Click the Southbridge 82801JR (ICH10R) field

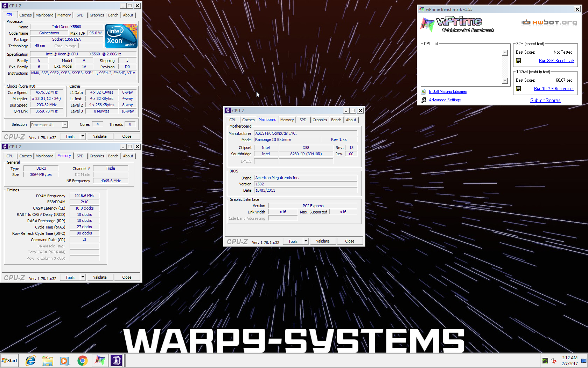click(306, 154)
